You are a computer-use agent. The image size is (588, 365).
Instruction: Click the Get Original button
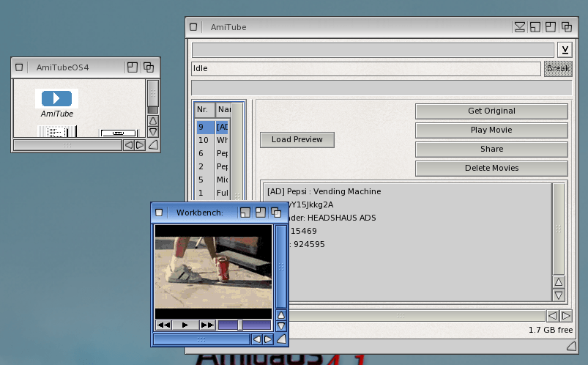tap(491, 111)
